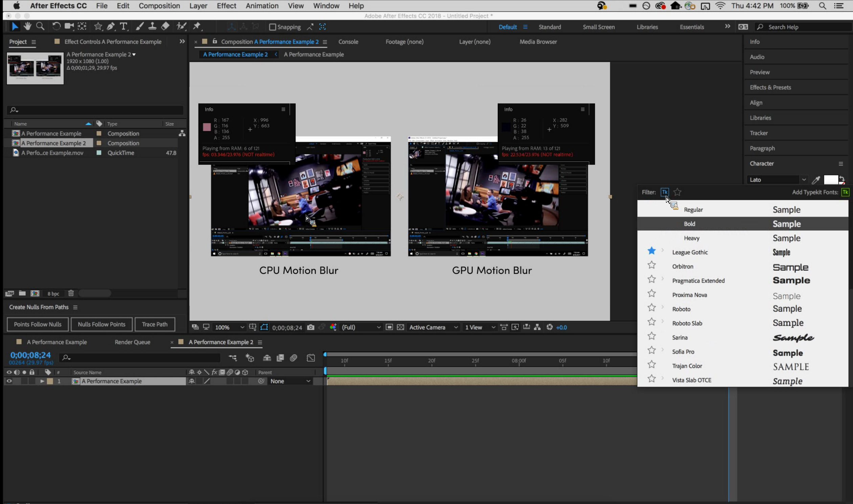Select the Eraser tool
Viewport: 853px width, 504px height.
click(165, 26)
